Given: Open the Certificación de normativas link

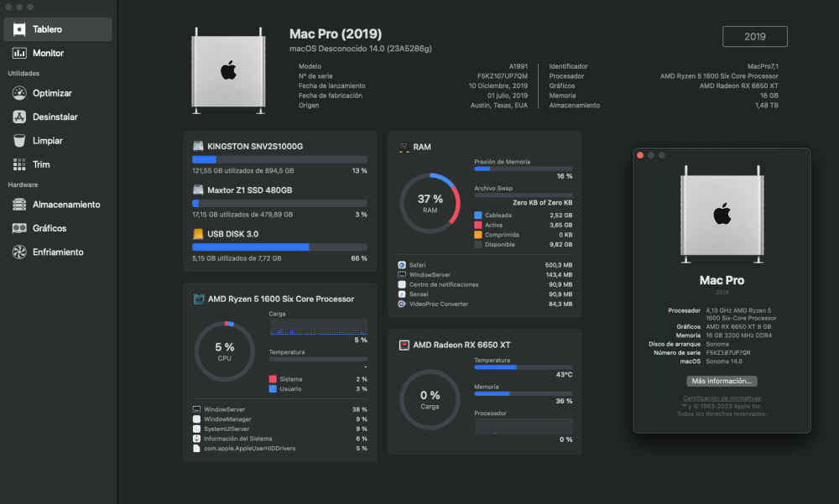Looking at the screenshot, I should coord(722,398).
